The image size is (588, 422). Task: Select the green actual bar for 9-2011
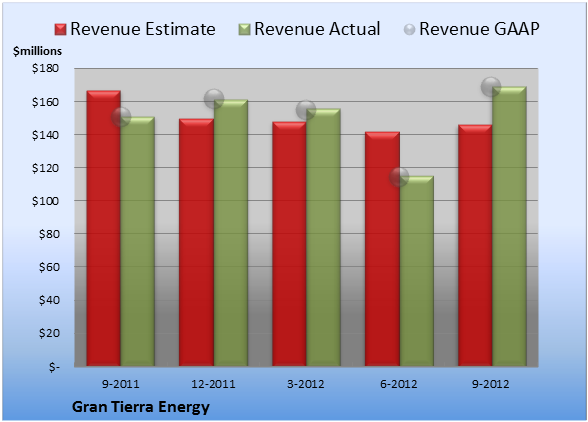click(x=138, y=241)
